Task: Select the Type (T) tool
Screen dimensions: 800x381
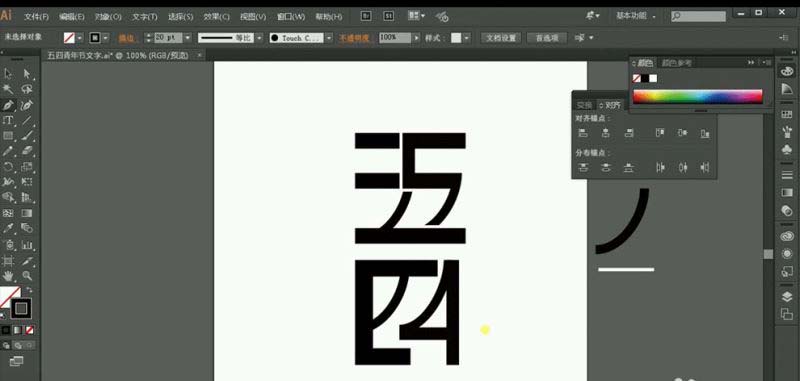Action: click(x=8, y=120)
